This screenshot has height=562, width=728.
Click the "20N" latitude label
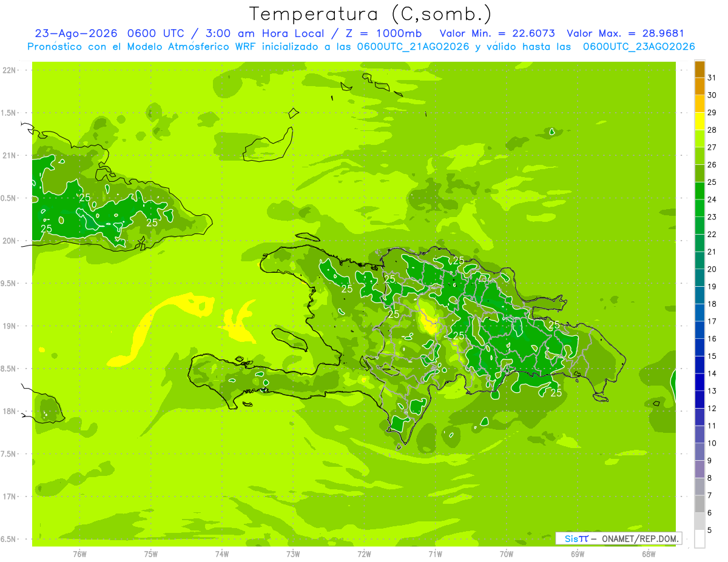(10, 241)
